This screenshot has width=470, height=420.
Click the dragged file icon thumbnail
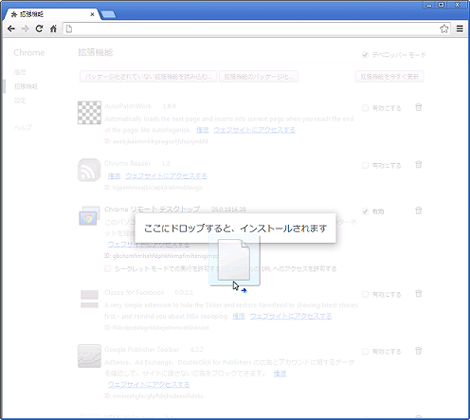(234, 260)
